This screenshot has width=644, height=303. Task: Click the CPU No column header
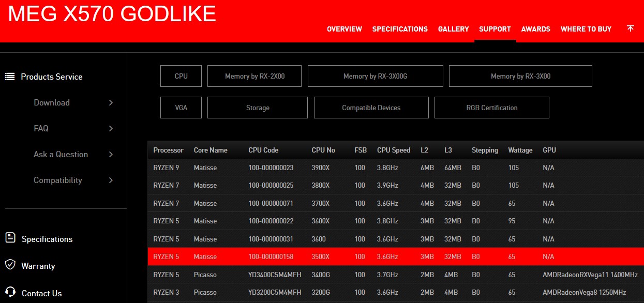pyautogui.click(x=323, y=150)
